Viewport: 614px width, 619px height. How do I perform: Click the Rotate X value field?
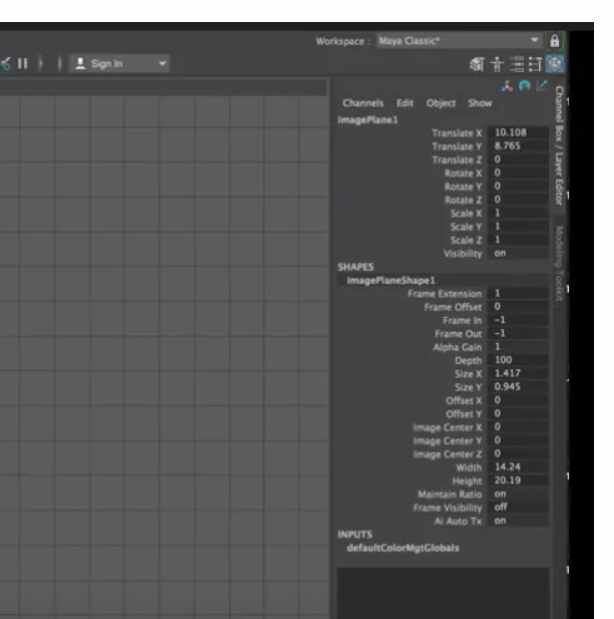(x=518, y=173)
